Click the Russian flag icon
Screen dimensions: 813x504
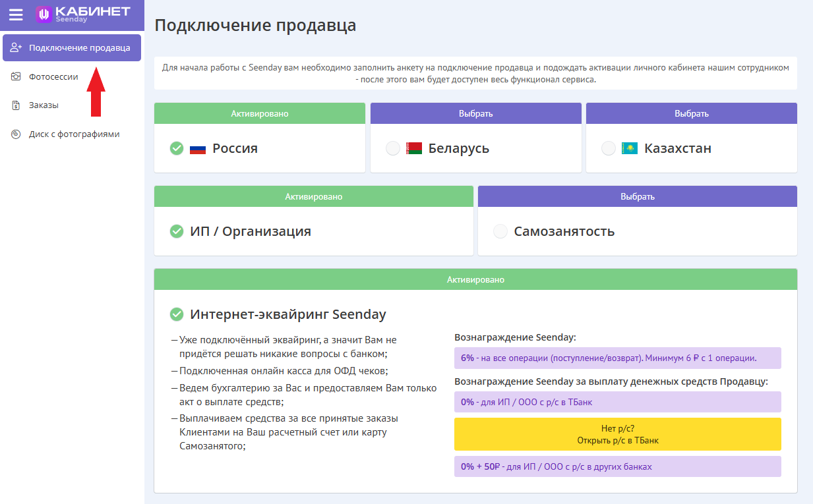198,149
